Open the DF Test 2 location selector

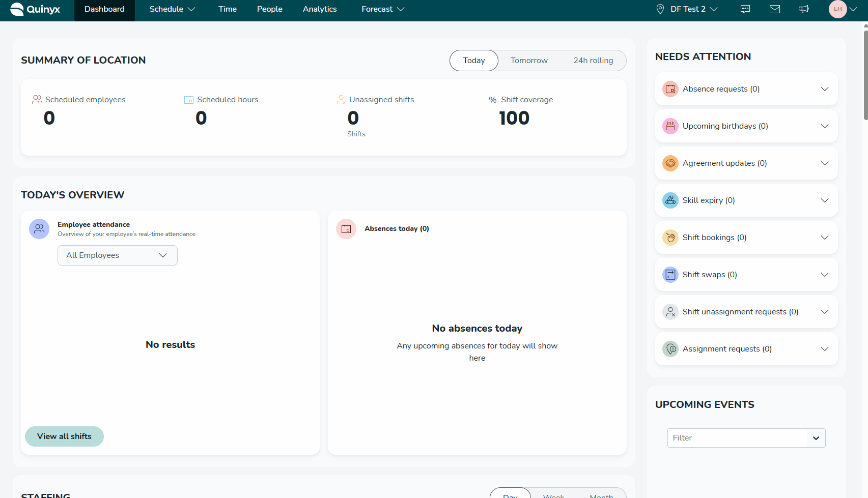click(687, 9)
